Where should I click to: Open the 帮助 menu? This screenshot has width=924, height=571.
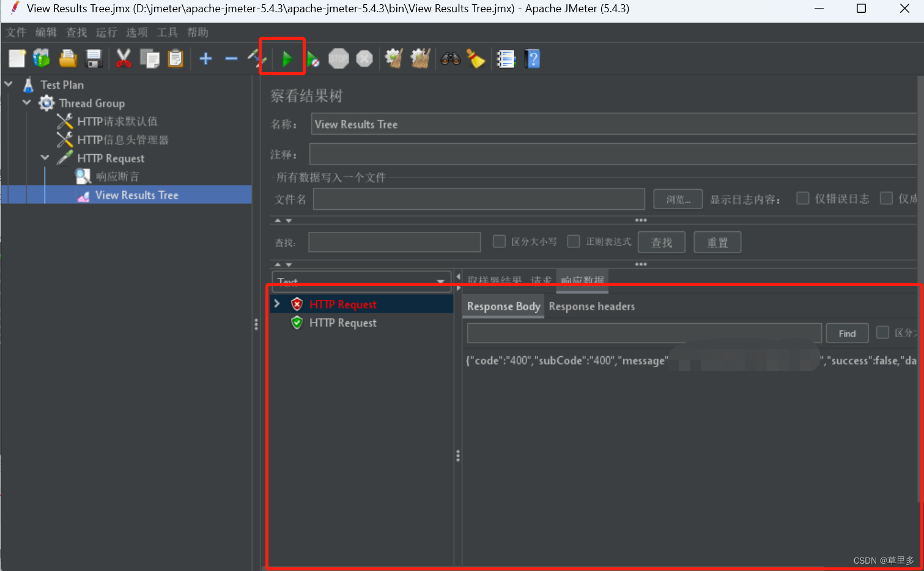pyautogui.click(x=198, y=32)
